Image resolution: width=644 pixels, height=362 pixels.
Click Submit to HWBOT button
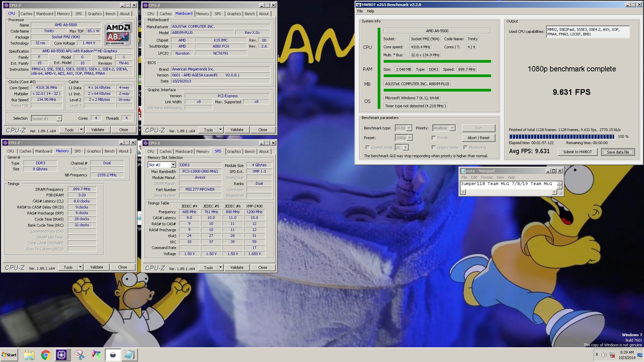point(577,152)
